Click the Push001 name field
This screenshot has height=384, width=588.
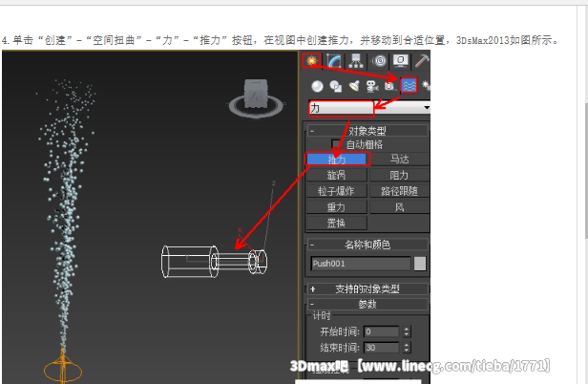coord(361,264)
